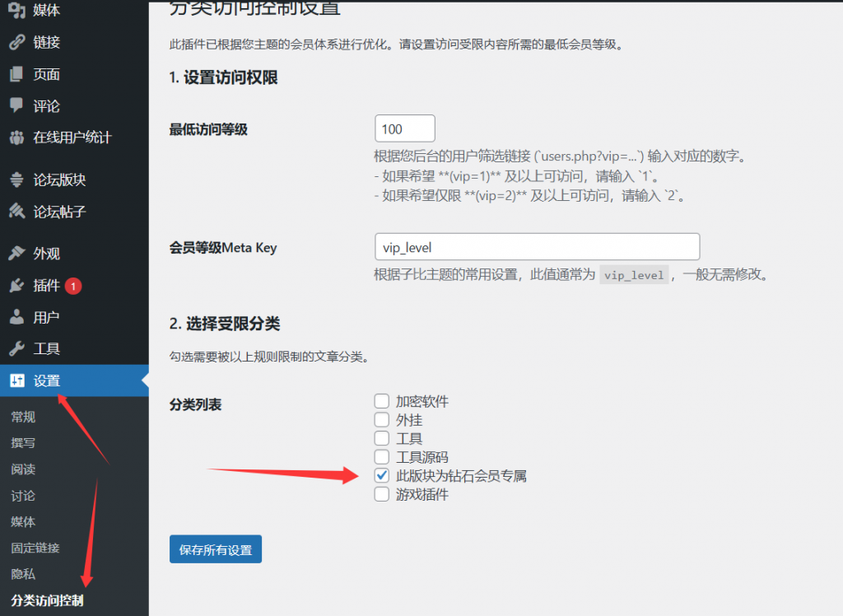The image size is (843, 616).
Task: Select 常规 under settings menu
Action: [23, 417]
